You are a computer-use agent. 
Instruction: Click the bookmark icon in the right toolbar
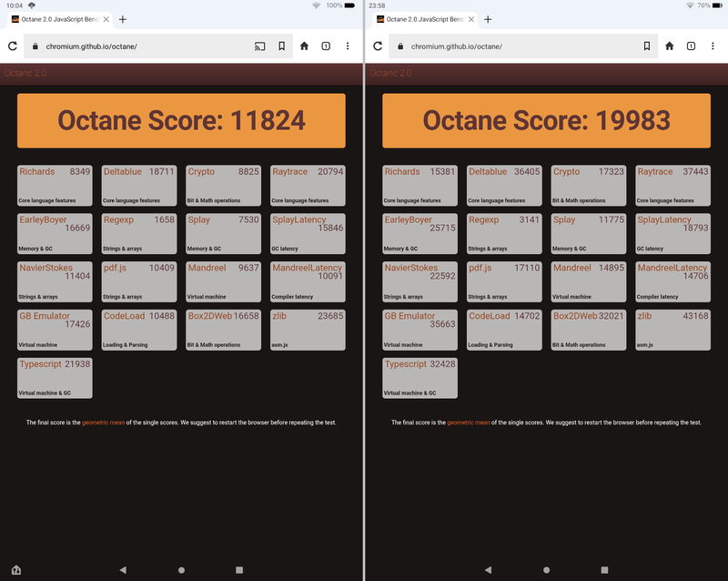[x=647, y=46]
